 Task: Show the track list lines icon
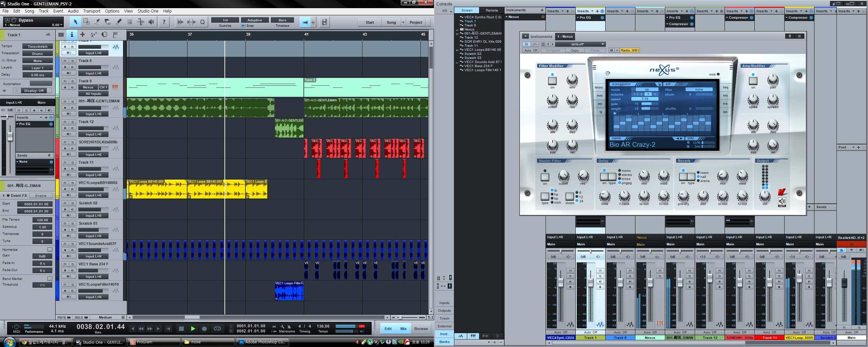pos(61,35)
